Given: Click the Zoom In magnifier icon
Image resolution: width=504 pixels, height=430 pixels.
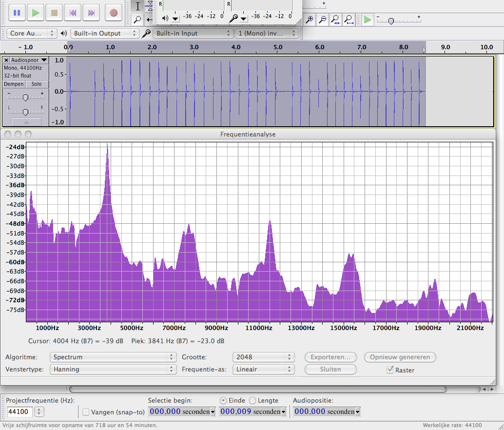Looking at the screenshot, I should (x=310, y=20).
